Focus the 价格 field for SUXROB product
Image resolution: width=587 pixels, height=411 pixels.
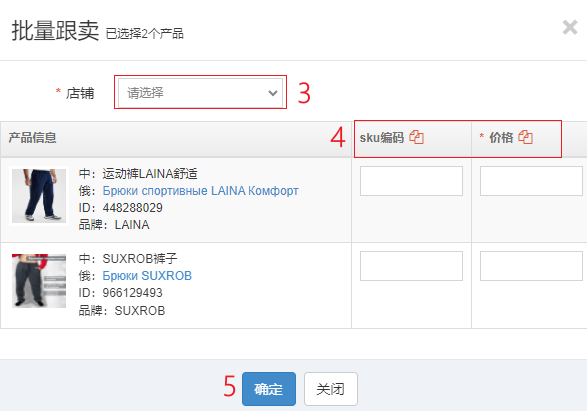click(x=531, y=266)
